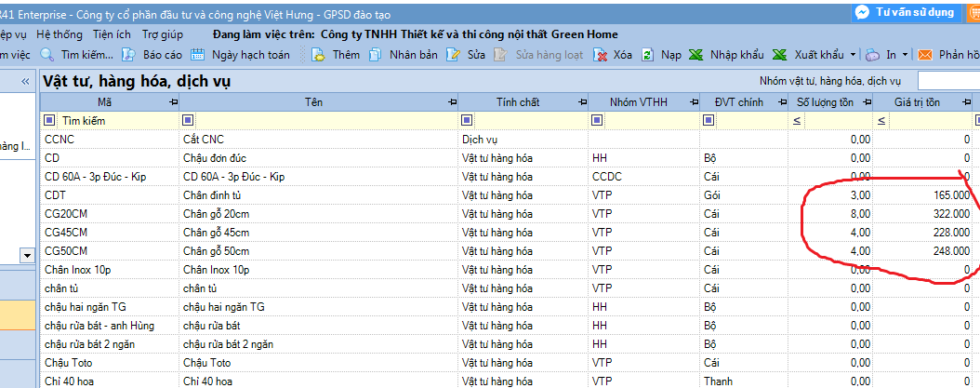Click the Phản hồi envelope icon
This screenshot has width=980, height=388.
925,55
